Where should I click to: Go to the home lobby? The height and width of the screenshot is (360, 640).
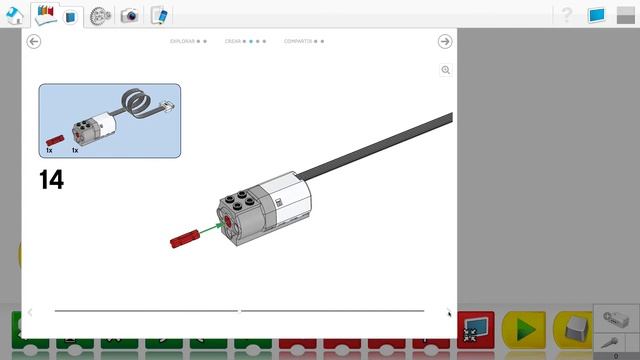click(15, 16)
